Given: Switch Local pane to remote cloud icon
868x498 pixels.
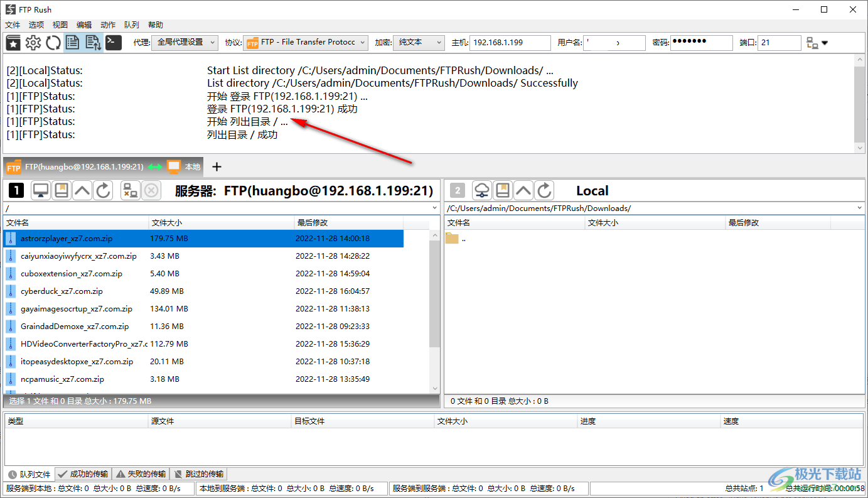Looking at the screenshot, I should [482, 190].
